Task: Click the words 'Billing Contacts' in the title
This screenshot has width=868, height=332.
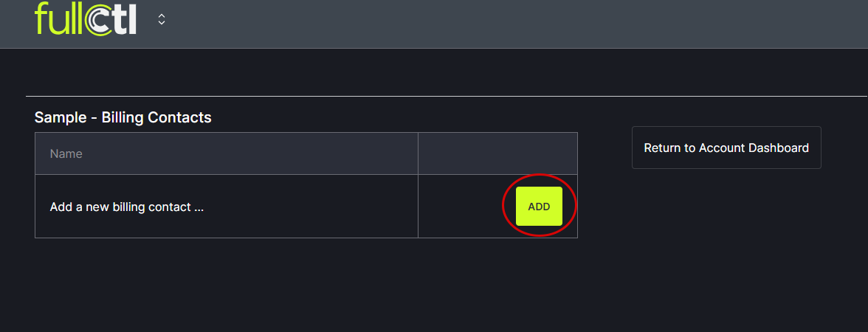Action: (156, 117)
